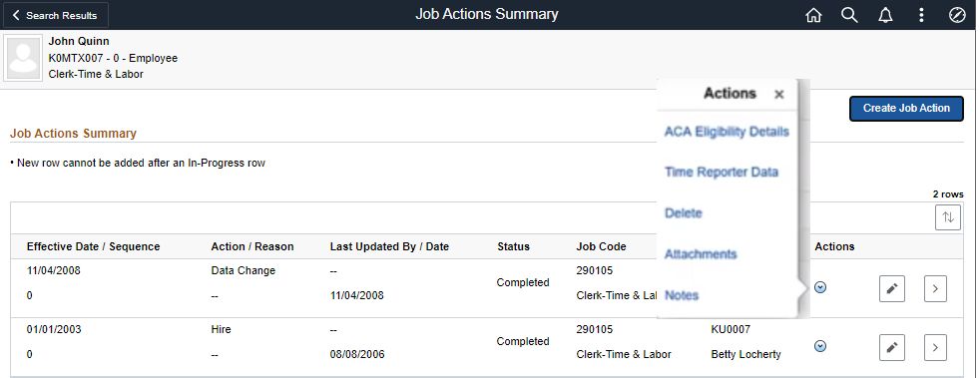Click the Job Actions Summary section heading
Screen dimensions: 980x378
[73, 133]
